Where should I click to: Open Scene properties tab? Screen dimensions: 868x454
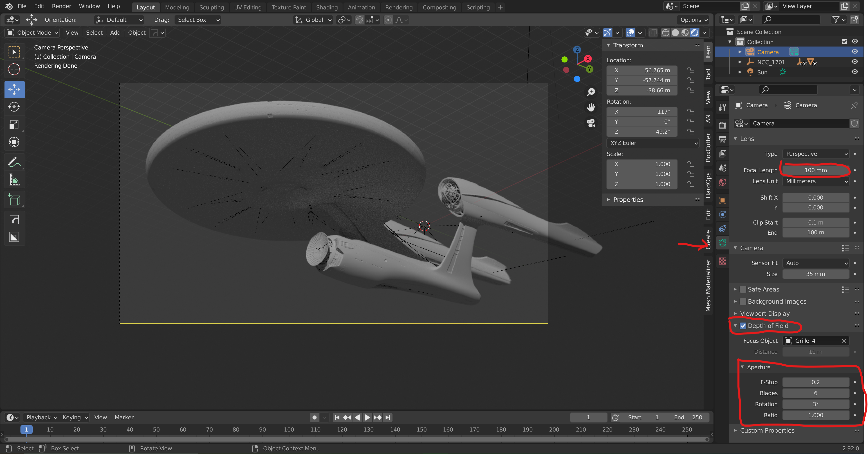pyautogui.click(x=722, y=168)
